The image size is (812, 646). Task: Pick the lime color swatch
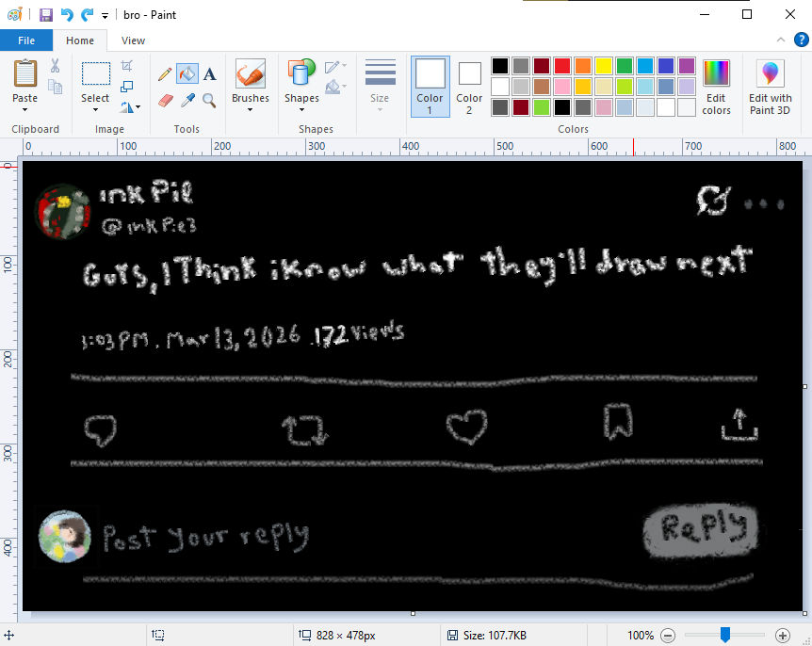625,87
